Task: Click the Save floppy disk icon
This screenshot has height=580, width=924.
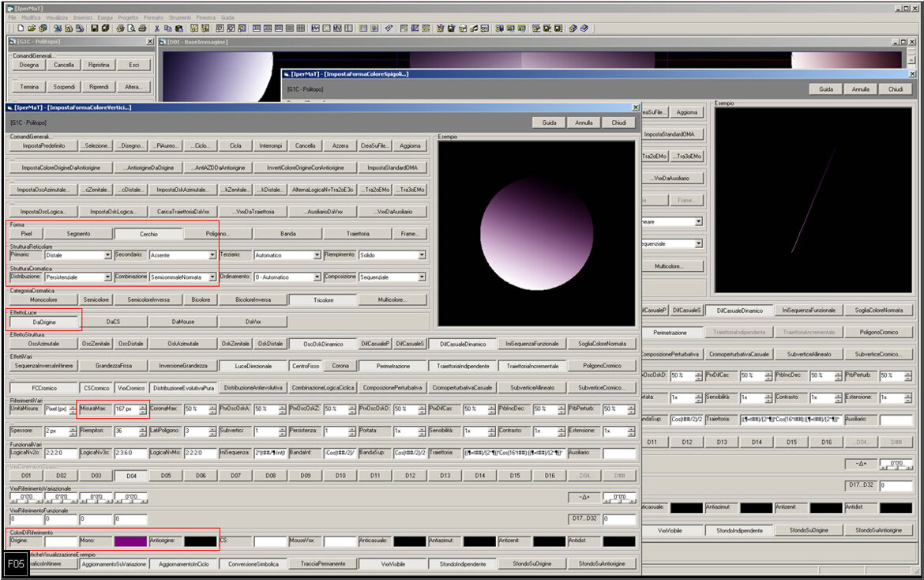Action: click(95, 28)
